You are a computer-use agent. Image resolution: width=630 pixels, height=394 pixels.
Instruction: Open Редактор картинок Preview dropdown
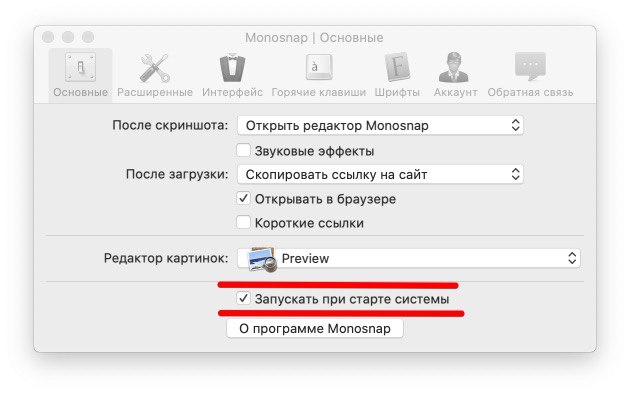click(x=409, y=258)
